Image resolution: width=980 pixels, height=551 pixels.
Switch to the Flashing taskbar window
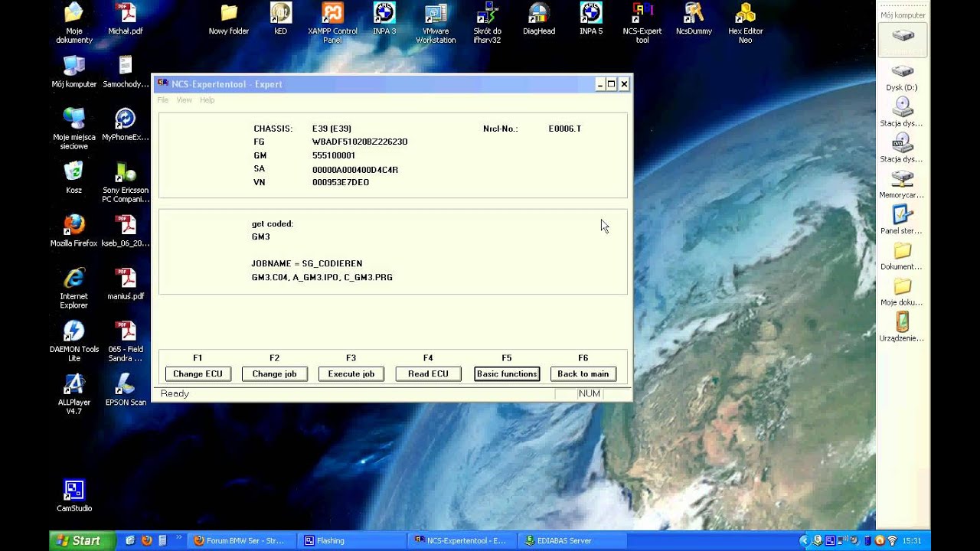click(352, 540)
